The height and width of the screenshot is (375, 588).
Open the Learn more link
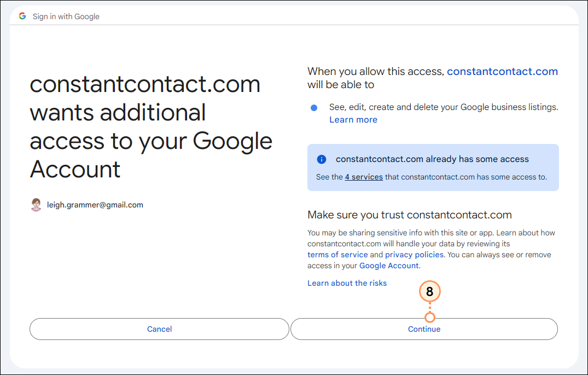coord(353,120)
